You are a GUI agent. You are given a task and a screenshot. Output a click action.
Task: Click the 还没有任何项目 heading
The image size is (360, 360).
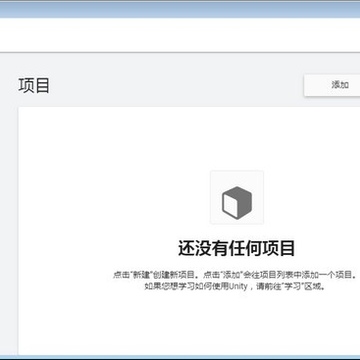click(237, 248)
